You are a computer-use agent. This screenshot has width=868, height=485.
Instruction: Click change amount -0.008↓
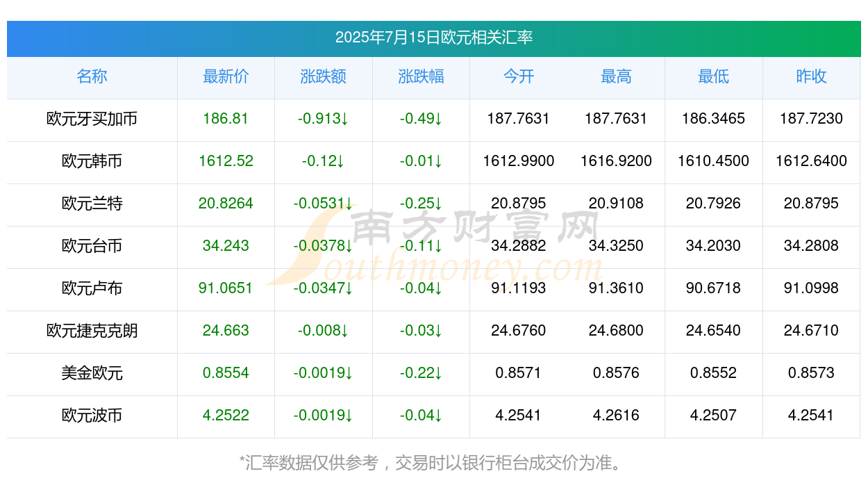coord(324,331)
